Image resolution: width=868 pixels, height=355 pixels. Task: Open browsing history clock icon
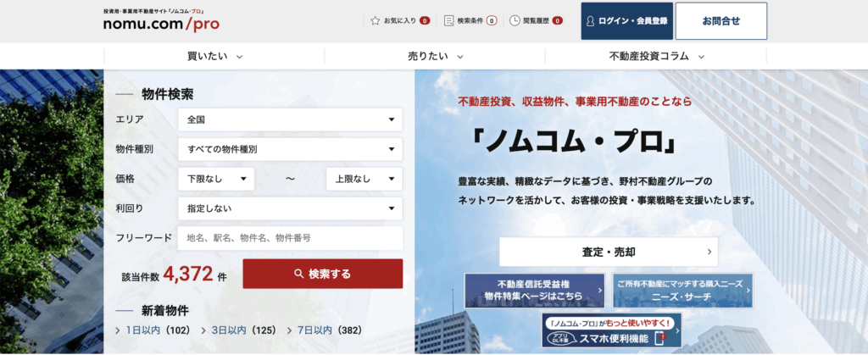[515, 20]
